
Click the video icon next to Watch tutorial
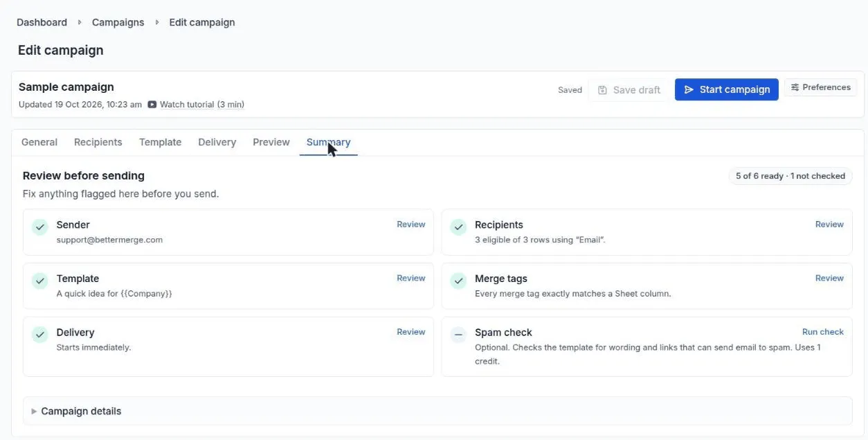(x=152, y=105)
